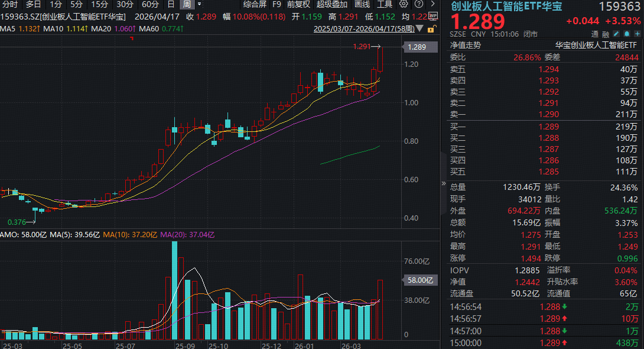Set a price alert via the bell icon
This screenshot has height=349, width=644.
[627, 34]
